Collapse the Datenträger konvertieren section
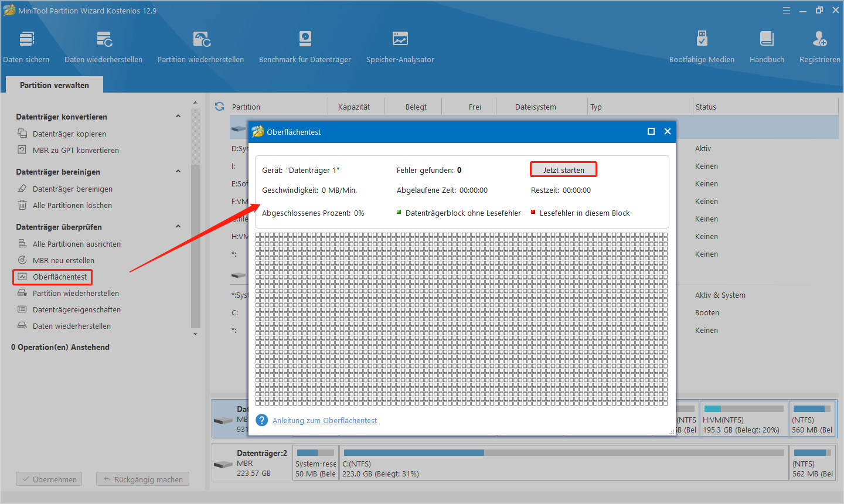The width and height of the screenshot is (844, 504). tap(178, 117)
